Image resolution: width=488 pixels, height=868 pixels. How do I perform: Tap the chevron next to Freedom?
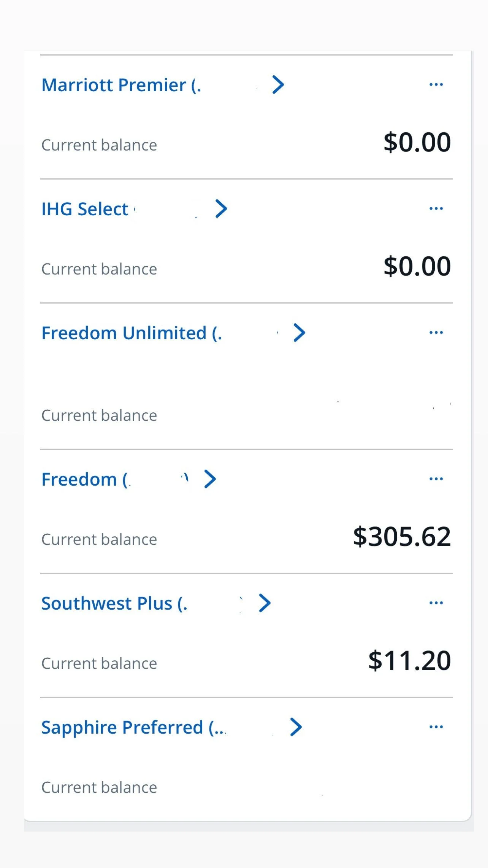[x=210, y=479]
